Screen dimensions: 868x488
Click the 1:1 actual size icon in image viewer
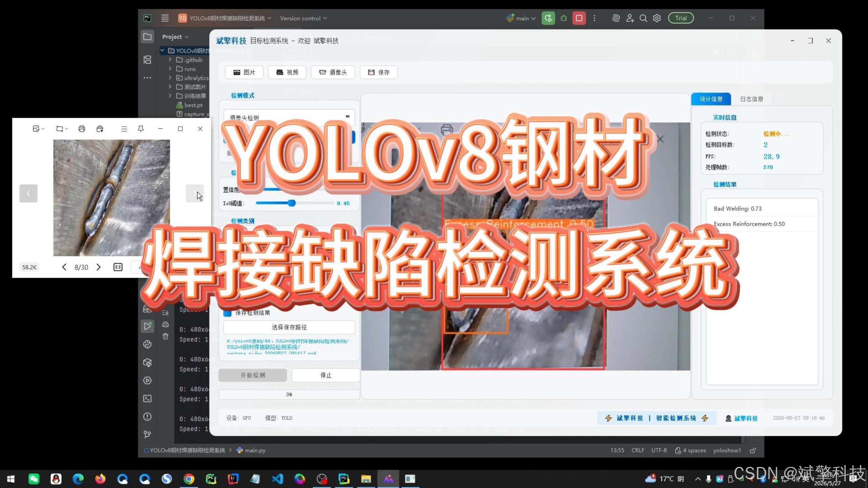point(118,267)
